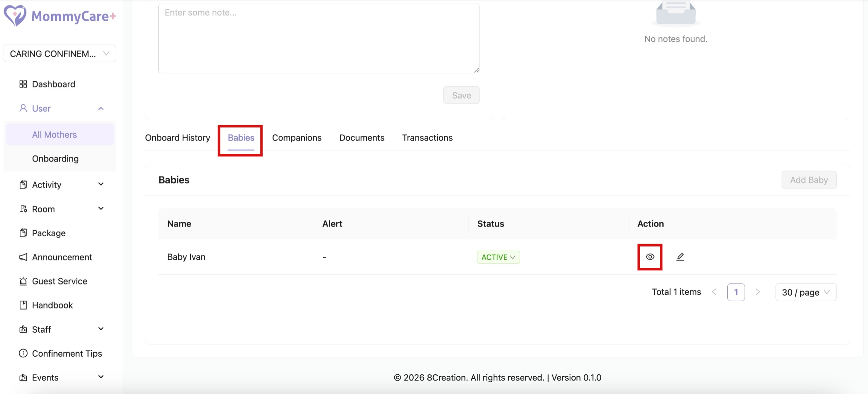Viewport: 868px width, 394px height.
Task: Switch to the Companions tab
Action: pyautogui.click(x=296, y=138)
